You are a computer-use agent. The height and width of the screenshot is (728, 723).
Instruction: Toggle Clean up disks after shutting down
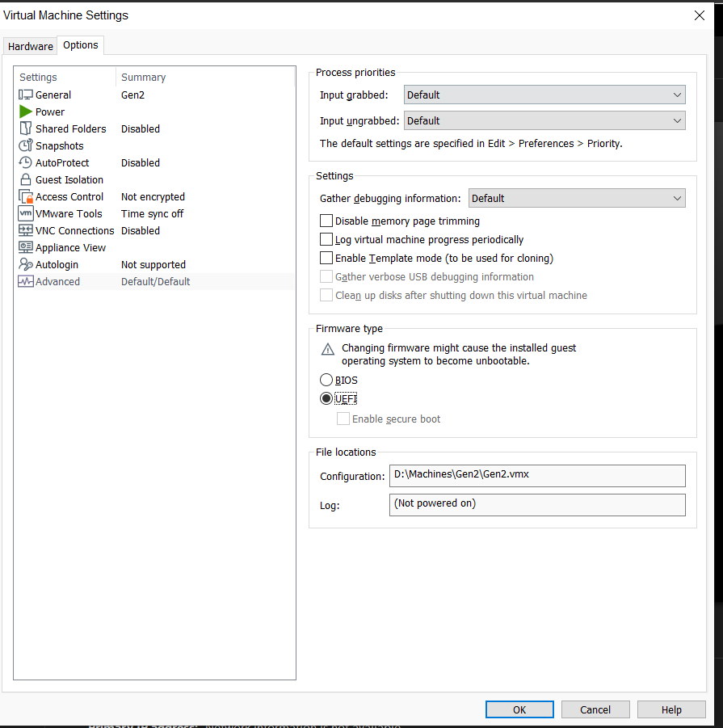pos(326,295)
